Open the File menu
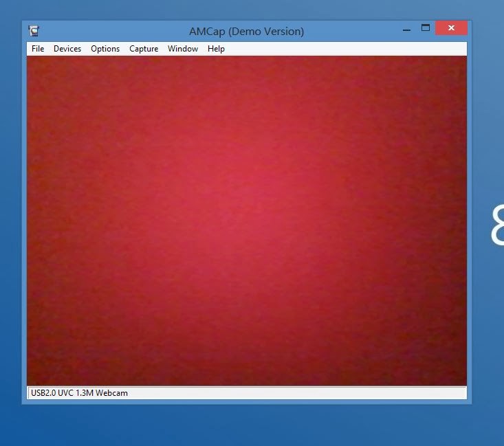Viewport: 504px width, 446px height. click(38, 49)
